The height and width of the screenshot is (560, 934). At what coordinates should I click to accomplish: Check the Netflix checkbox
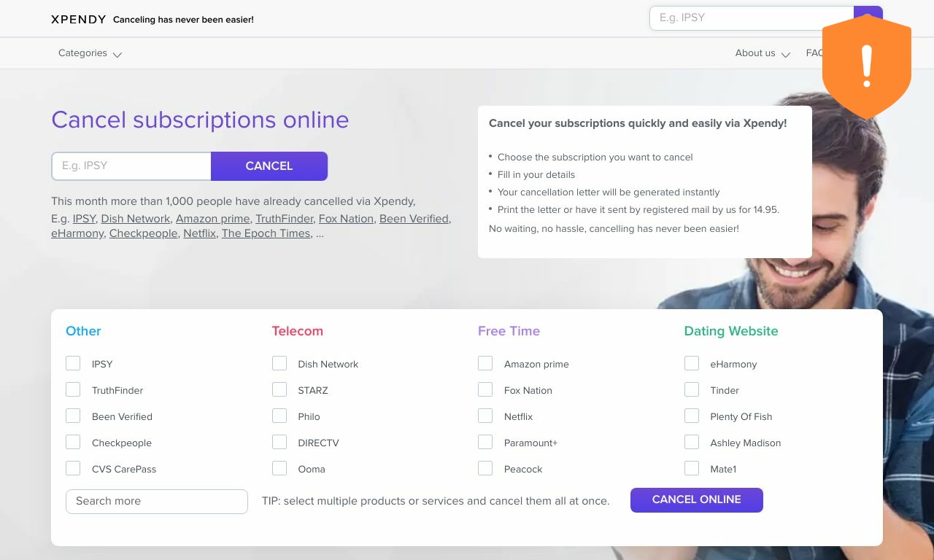[485, 416]
